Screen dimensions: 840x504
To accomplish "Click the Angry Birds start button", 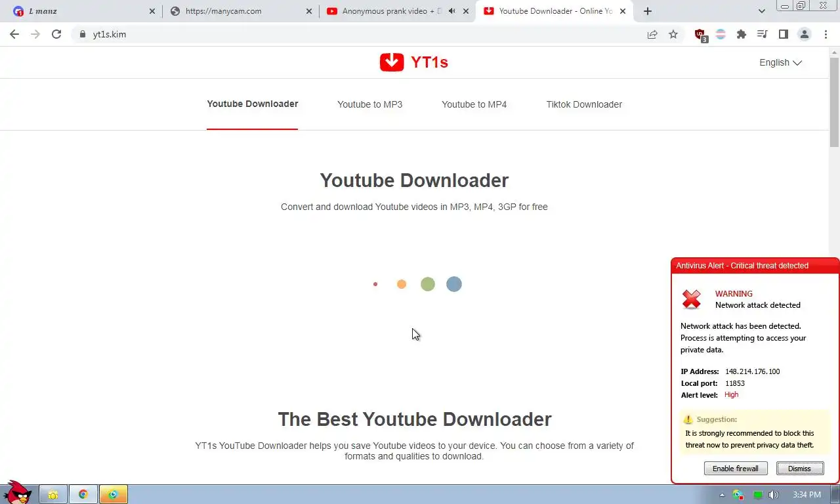I will click(17, 492).
